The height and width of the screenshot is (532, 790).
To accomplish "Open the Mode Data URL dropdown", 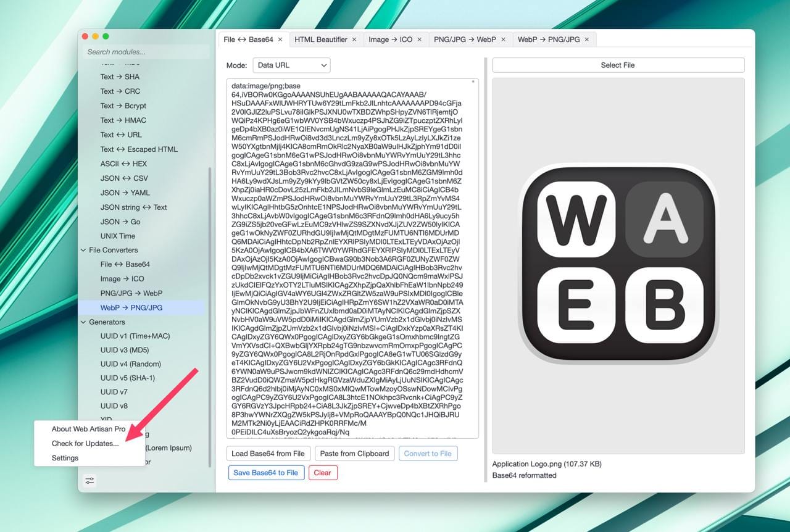I will [x=291, y=65].
